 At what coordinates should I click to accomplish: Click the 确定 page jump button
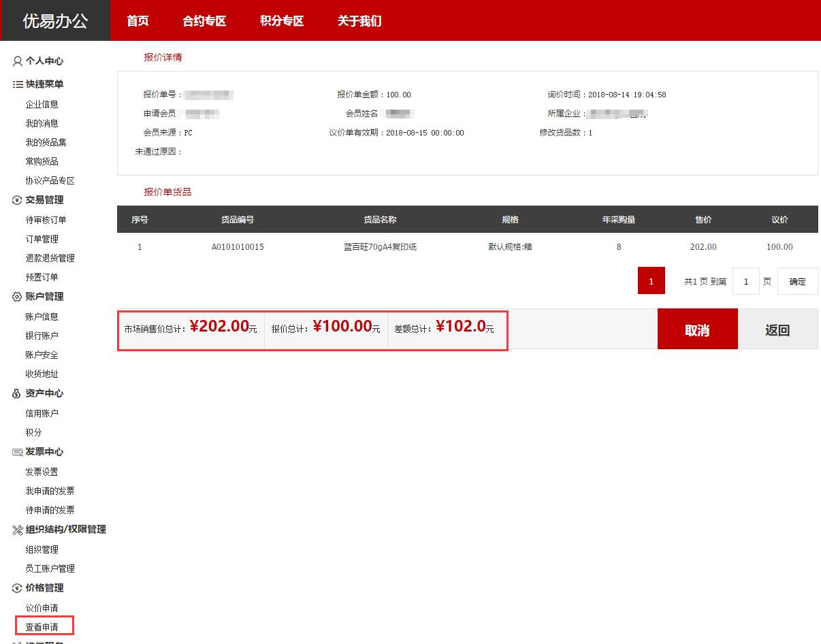click(797, 282)
